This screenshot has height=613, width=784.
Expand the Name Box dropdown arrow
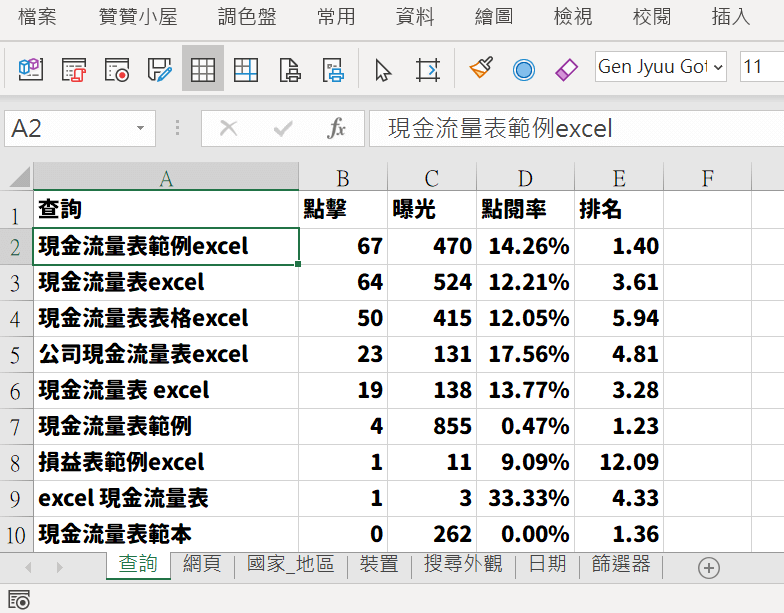coord(140,128)
